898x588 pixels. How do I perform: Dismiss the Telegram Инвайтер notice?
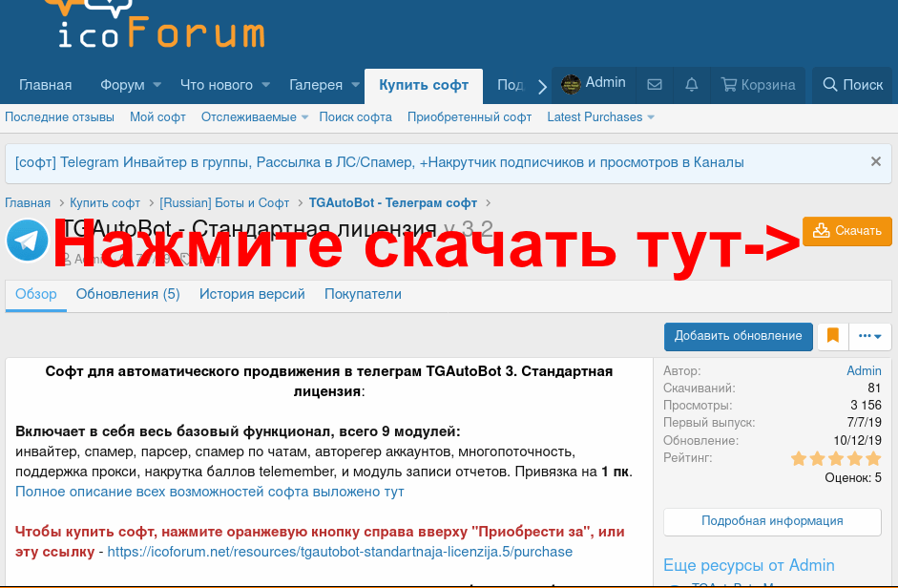pyautogui.click(x=876, y=161)
